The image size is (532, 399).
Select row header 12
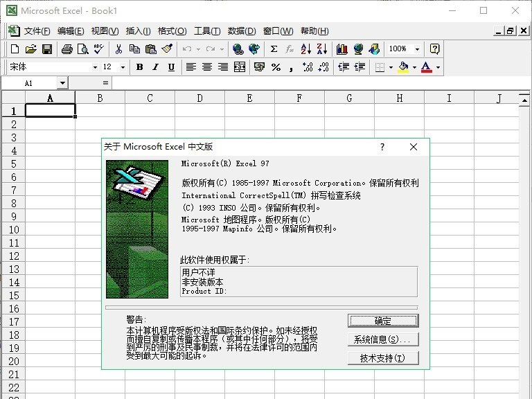14,256
